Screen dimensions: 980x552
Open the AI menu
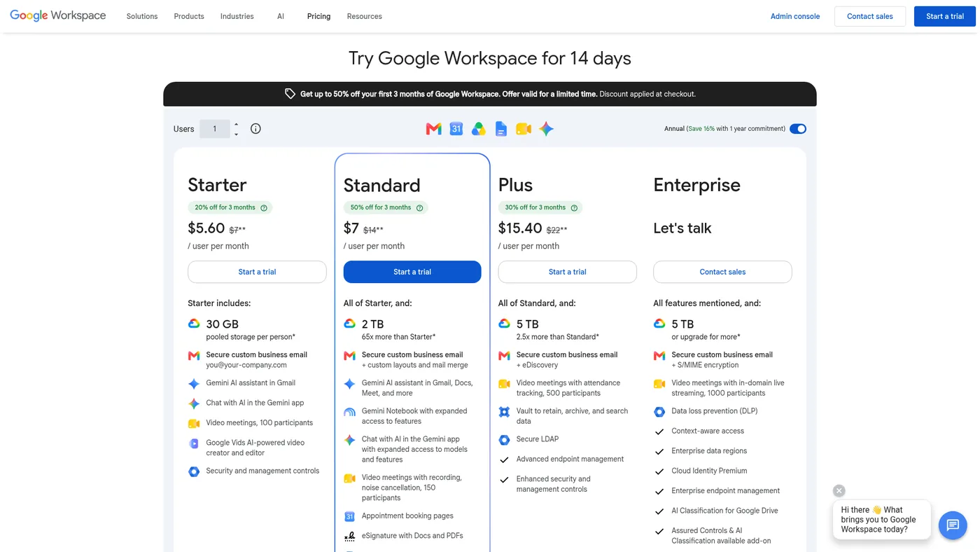coord(281,16)
